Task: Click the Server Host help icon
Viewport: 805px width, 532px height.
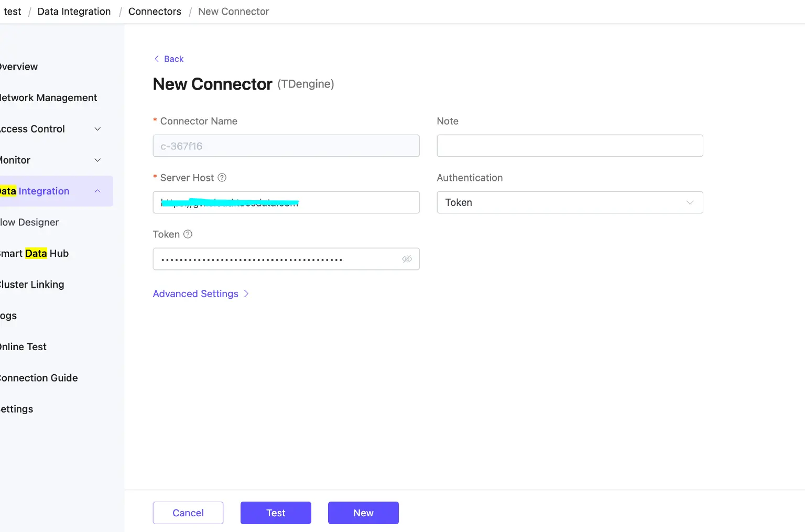Action: (222, 178)
